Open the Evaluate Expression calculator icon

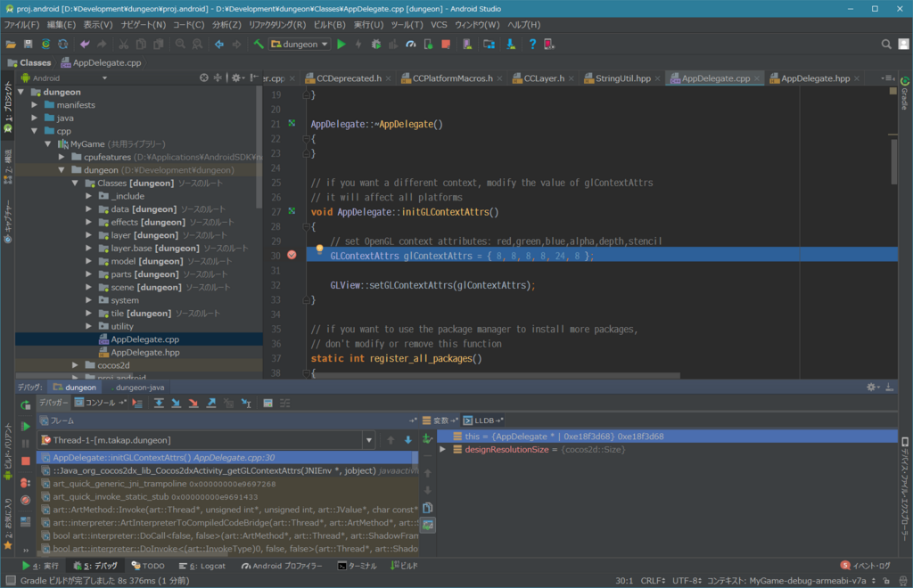tap(267, 404)
